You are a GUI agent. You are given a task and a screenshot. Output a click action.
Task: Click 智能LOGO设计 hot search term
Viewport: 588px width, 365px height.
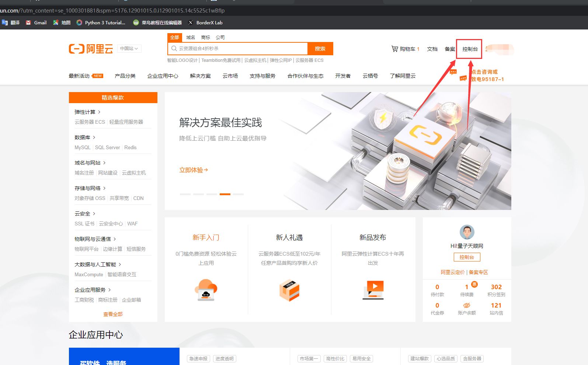(x=182, y=60)
